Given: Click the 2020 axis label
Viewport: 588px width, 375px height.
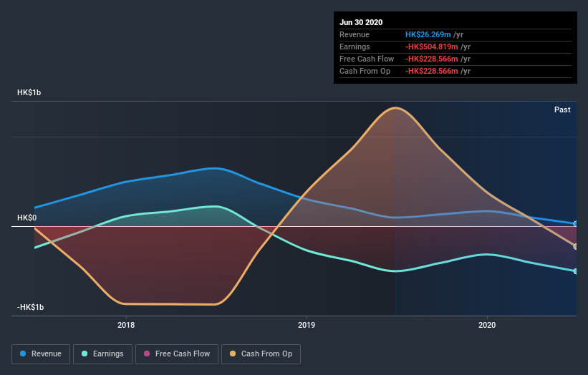Looking at the screenshot, I should point(487,325).
